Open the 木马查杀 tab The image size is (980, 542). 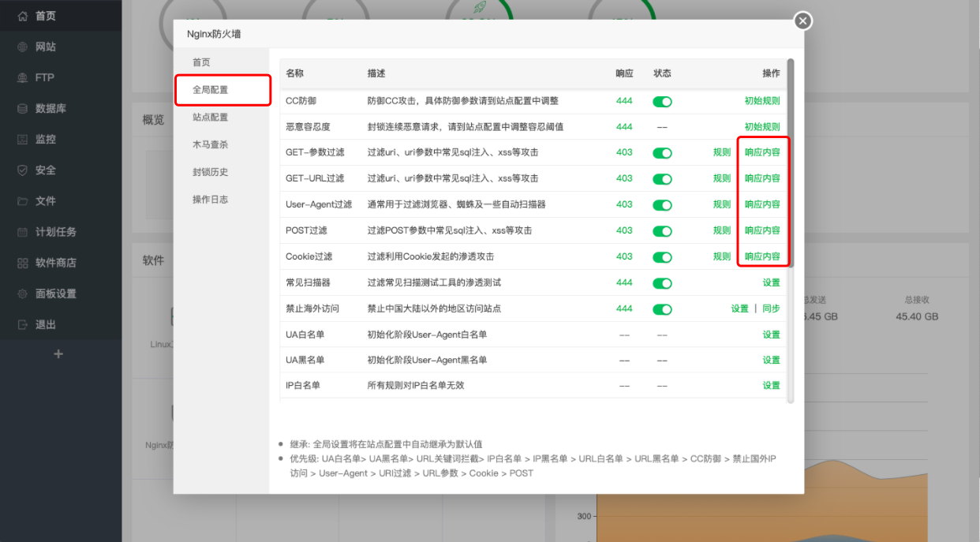(x=210, y=144)
